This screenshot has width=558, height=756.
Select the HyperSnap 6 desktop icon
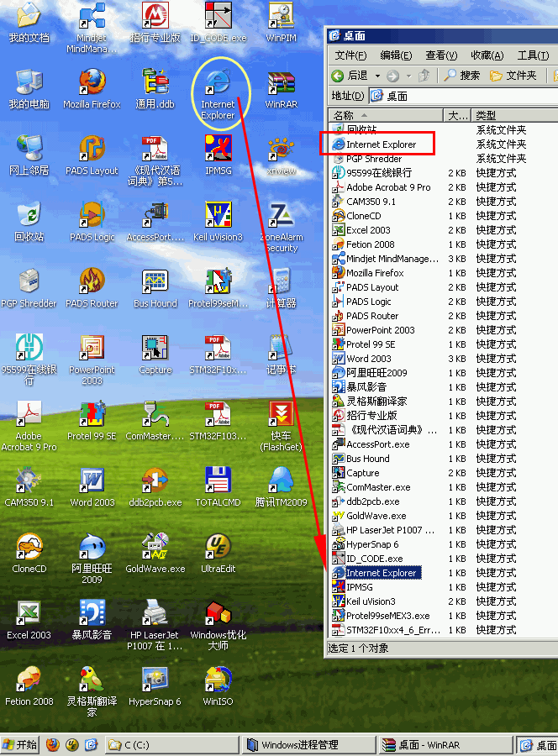(x=155, y=686)
